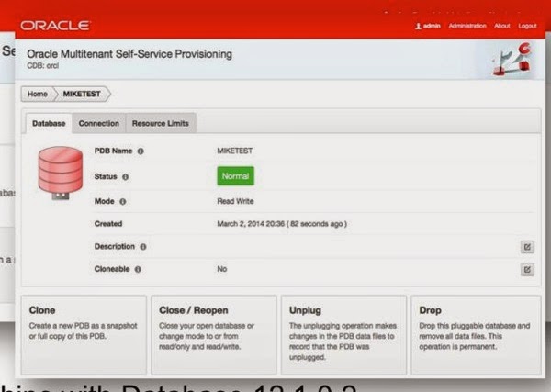Click the green Normal status badge
Screen dimensions: 551x392
(235, 176)
